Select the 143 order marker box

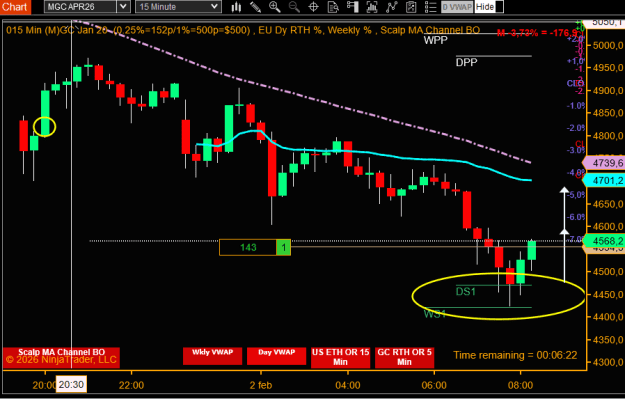click(248, 248)
